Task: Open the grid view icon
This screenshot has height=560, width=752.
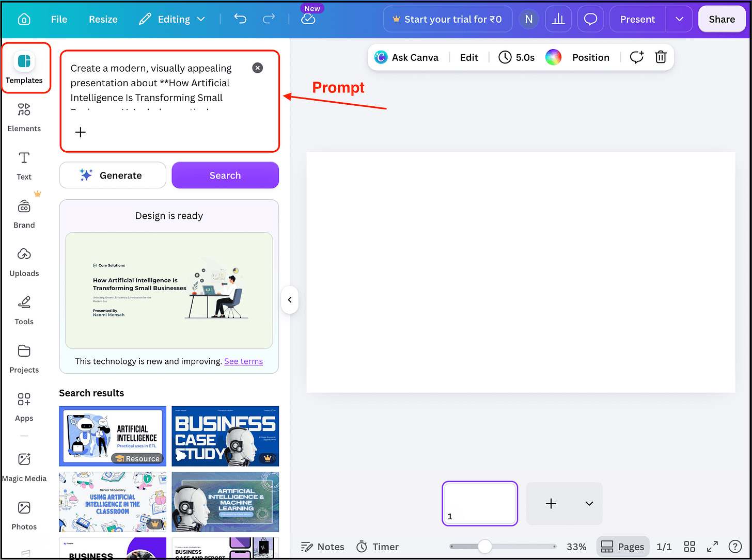Action: pos(689,547)
